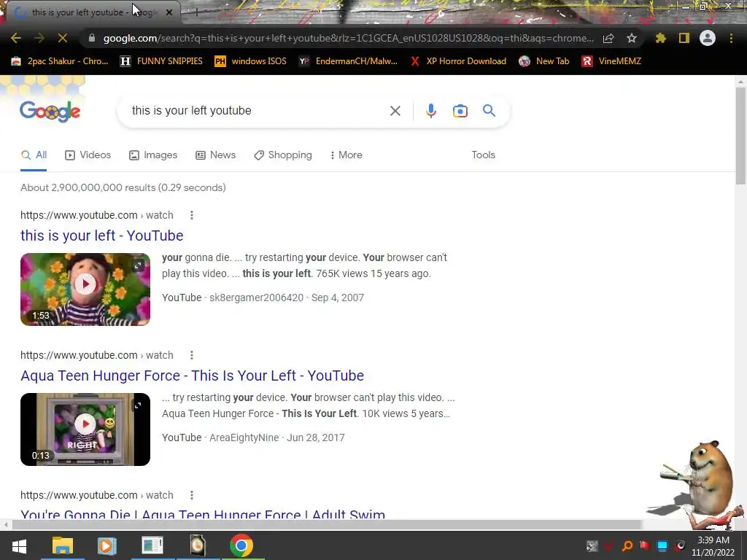Open the clock-document taskbar app
The height and width of the screenshot is (560, 747).
coord(198,545)
